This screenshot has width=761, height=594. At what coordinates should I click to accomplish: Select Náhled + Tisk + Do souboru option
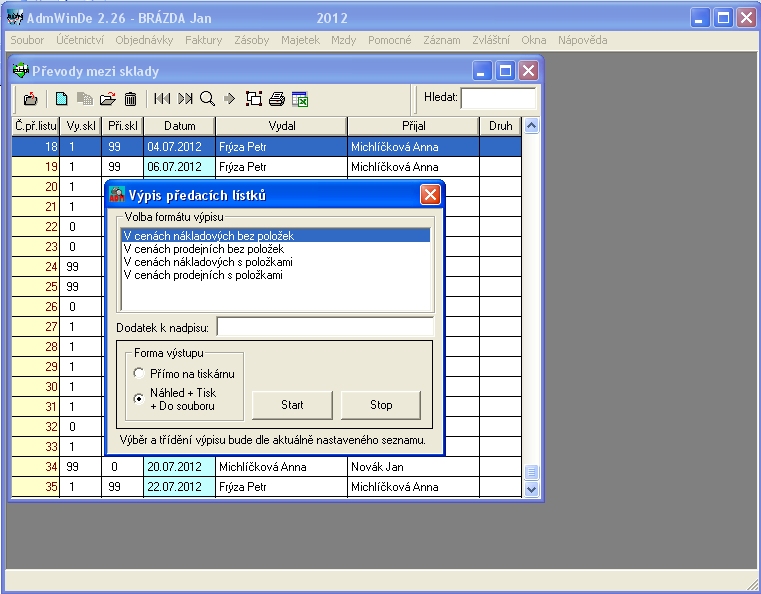click(139, 399)
